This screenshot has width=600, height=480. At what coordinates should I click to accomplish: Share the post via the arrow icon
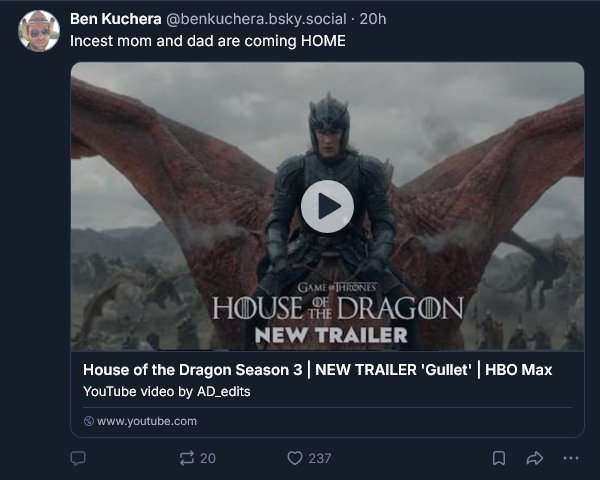pos(534,458)
